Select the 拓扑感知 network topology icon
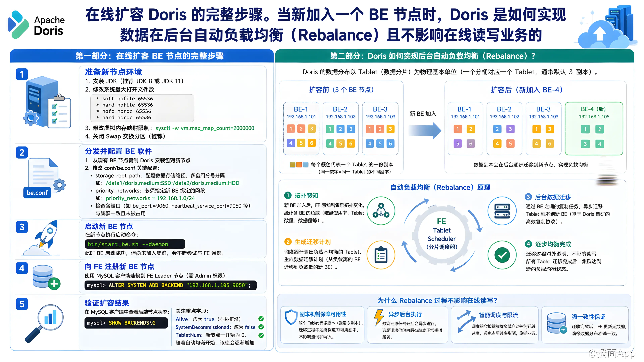 [x=381, y=211]
